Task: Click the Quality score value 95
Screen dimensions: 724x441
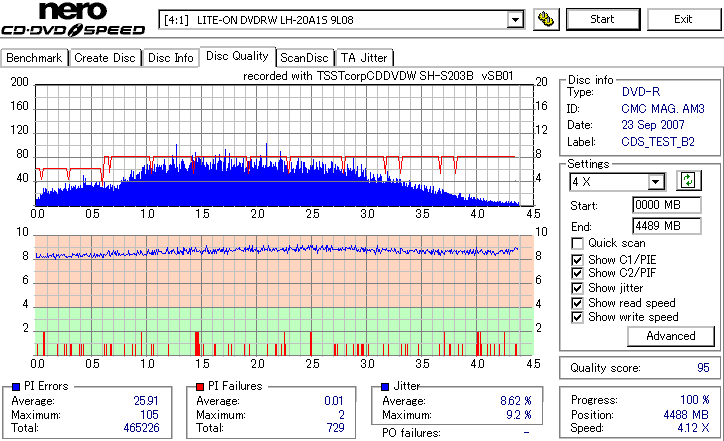Action: pos(703,368)
